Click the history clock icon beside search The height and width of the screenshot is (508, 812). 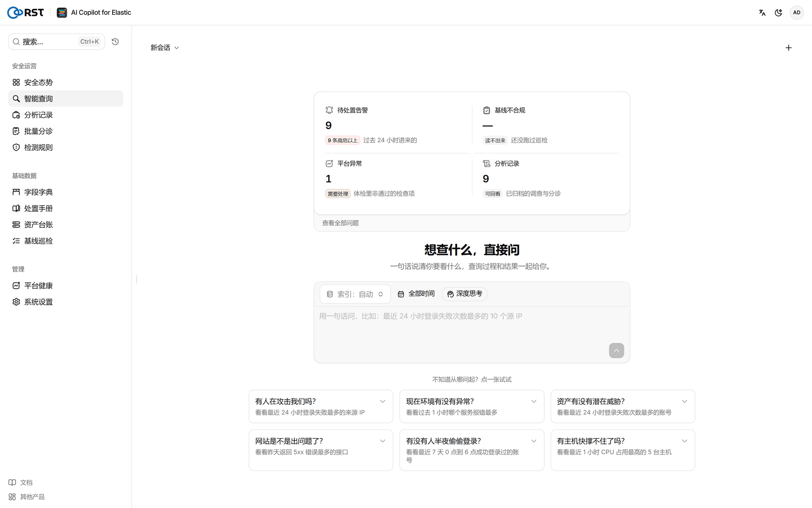click(x=115, y=41)
